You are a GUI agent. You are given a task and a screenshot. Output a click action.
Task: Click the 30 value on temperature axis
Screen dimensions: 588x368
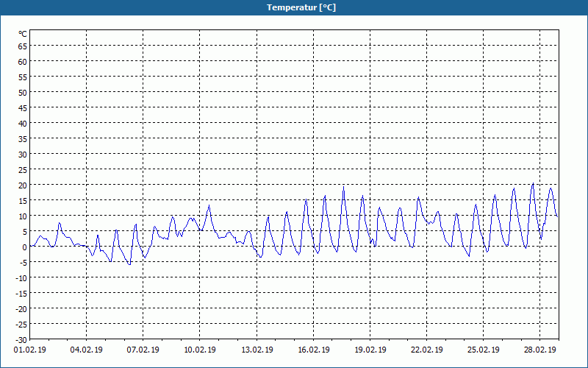[23, 155]
